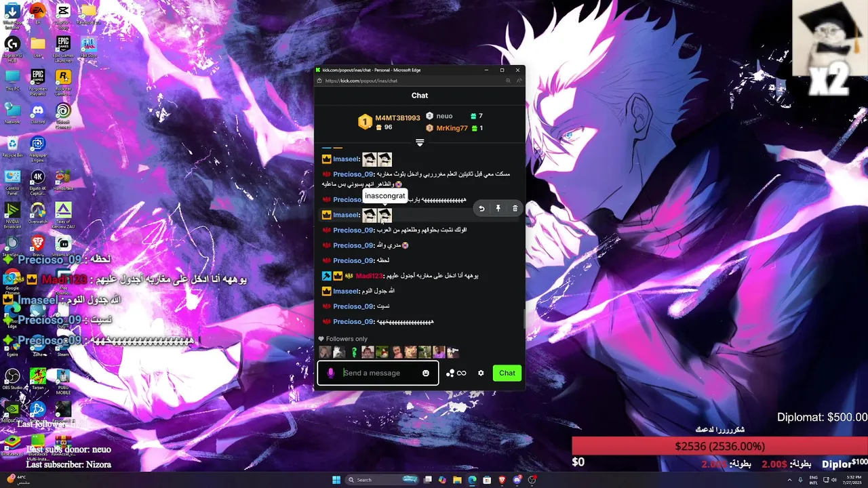Screen dimensions: 868x488
Task: Click taskbar Search box
Action: [x=382, y=480]
